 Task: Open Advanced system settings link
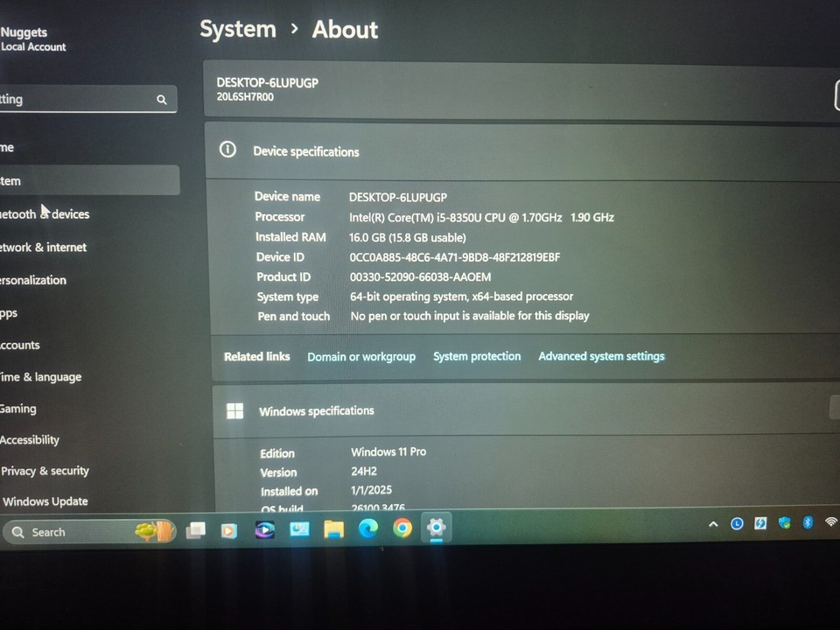pyautogui.click(x=601, y=356)
